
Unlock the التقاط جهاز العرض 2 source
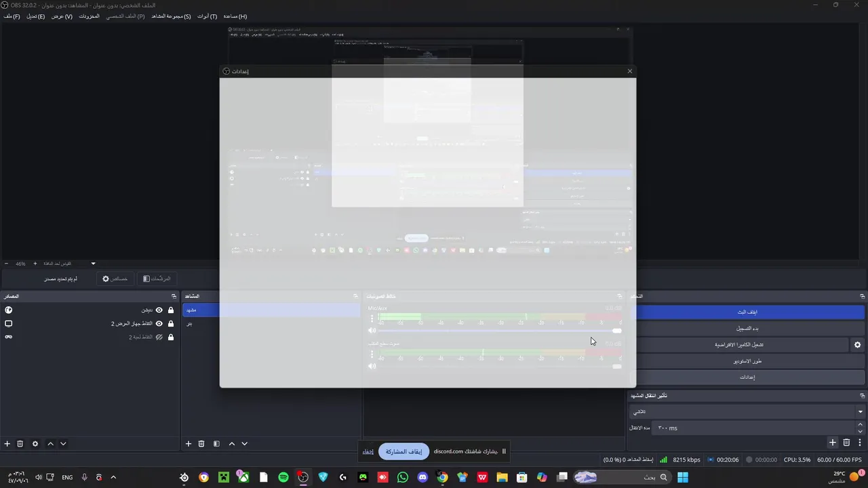point(171,324)
